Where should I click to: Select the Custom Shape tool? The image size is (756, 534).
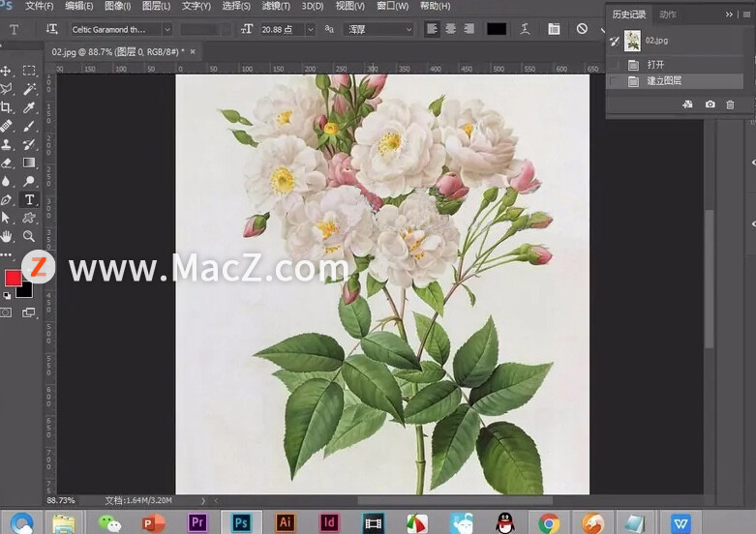click(x=29, y=218)
